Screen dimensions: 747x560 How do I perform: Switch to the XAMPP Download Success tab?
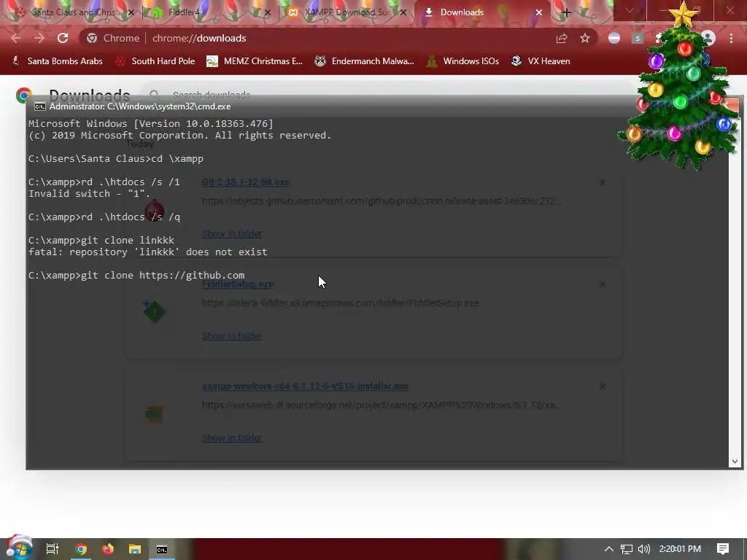[348, 12]
